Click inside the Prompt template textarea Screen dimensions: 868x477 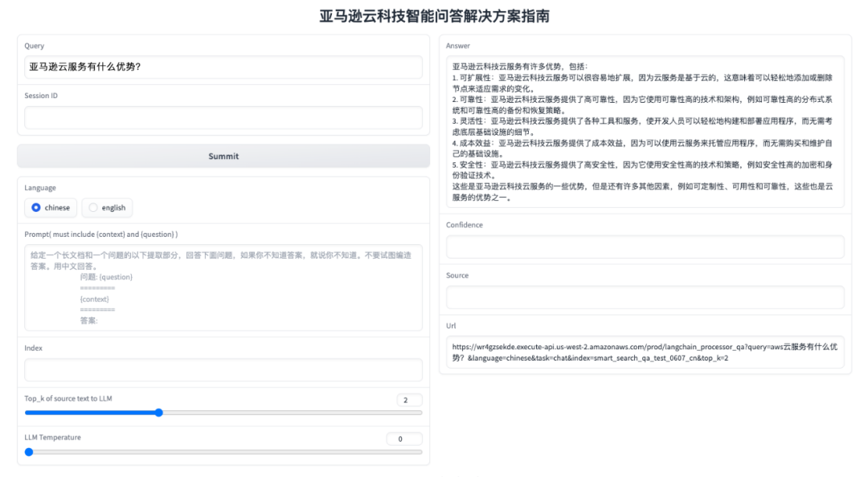point(223,287)
